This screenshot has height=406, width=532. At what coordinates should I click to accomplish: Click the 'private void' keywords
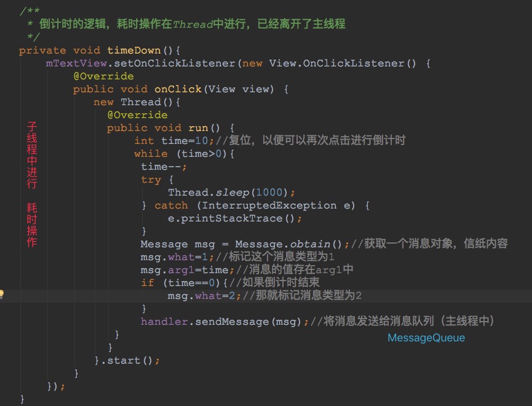60,50
